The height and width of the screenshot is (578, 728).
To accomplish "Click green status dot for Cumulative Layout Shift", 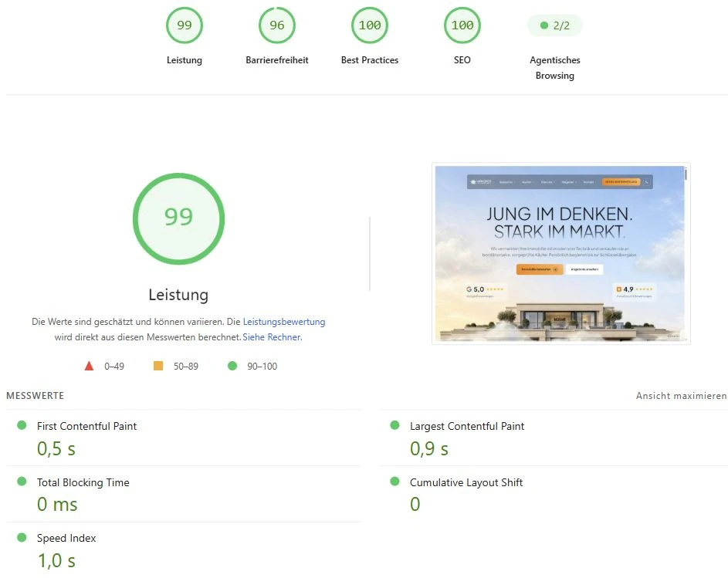I will point(394,481).
